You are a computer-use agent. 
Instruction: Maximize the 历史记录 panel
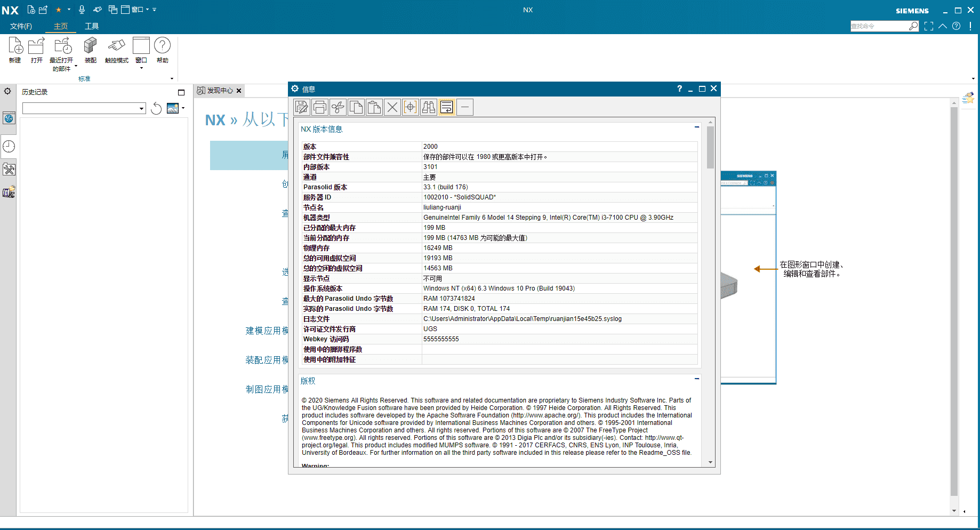tap(181, 92)
